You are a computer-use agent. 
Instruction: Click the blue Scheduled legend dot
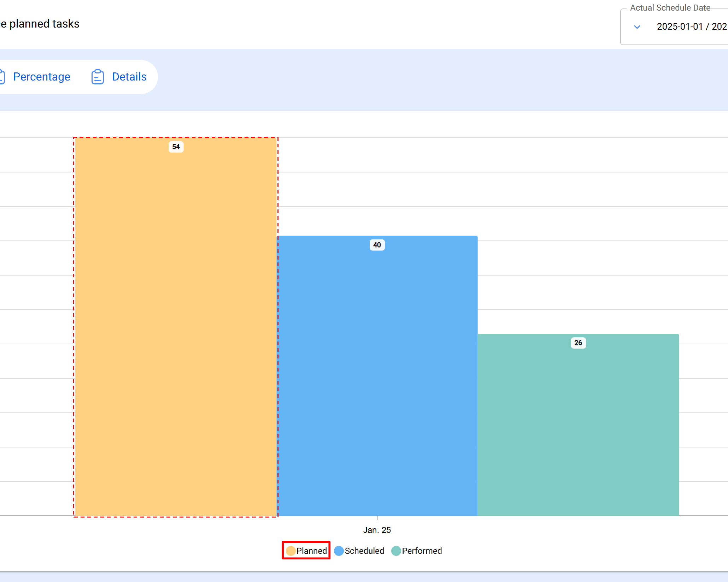coord(339,551)
